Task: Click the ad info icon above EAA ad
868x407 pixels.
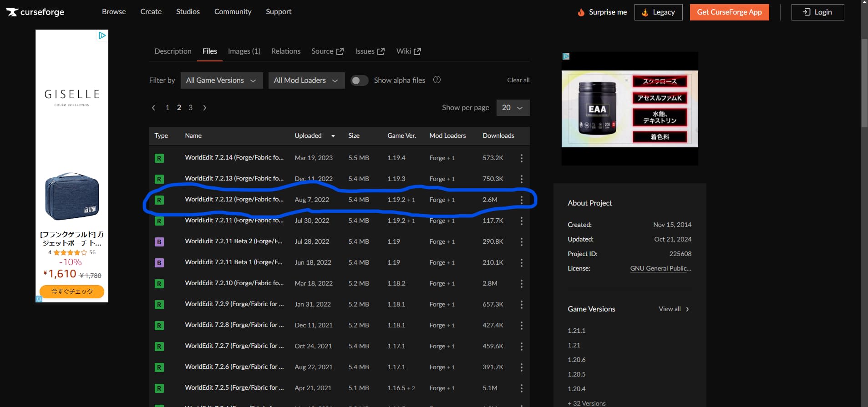Action: [566, 56]
